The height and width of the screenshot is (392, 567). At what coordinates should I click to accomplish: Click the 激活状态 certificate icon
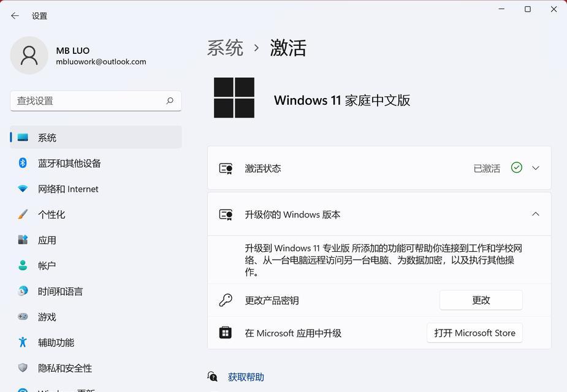tap(226, 168)
